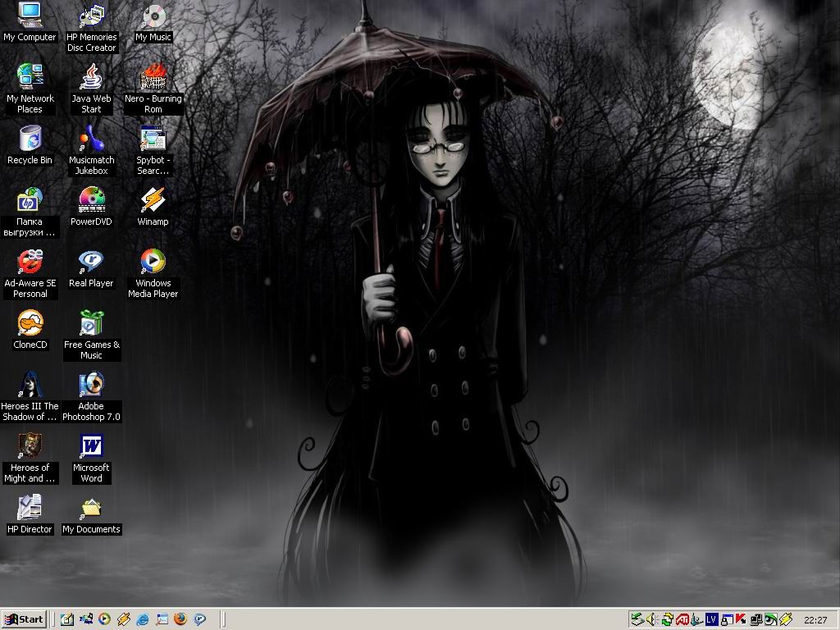
Task: Click tray icon showing locked window
Action: (x=727, y=620)
